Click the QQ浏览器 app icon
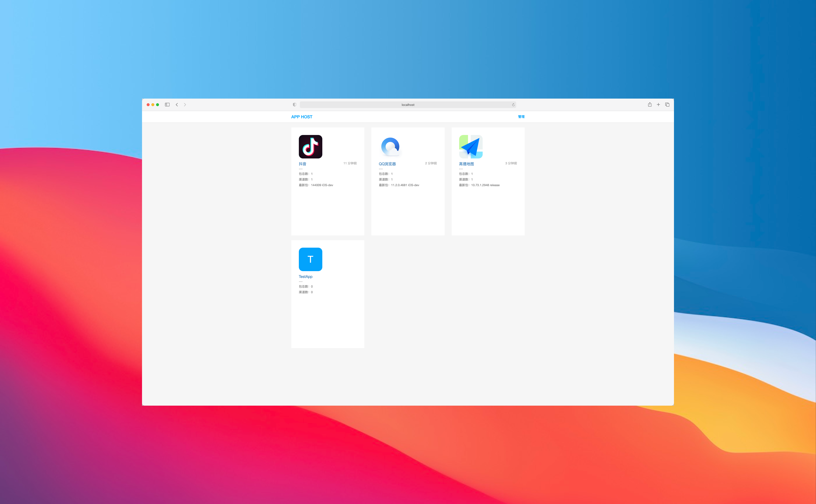This screenshot has width=816, height=504. tap(390, 147)
